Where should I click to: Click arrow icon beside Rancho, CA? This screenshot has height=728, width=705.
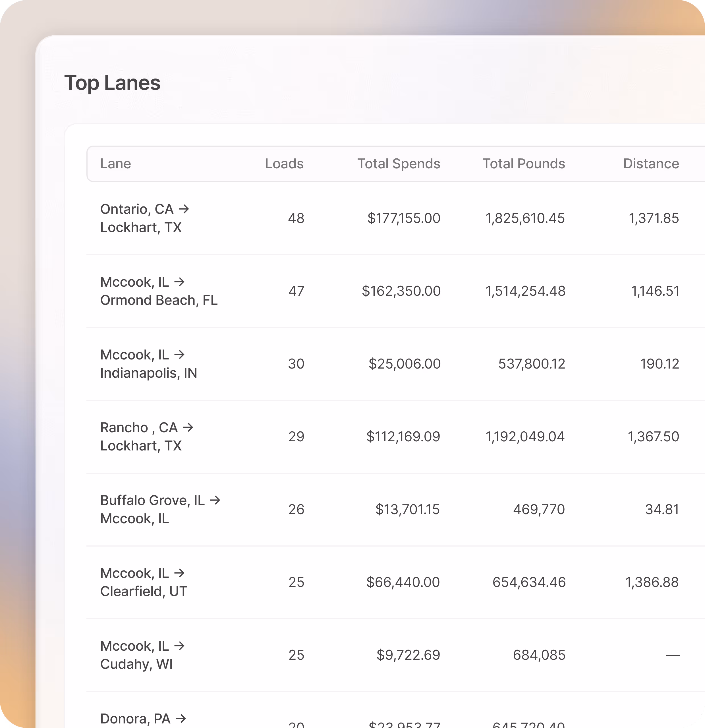(x=188, y=427)
